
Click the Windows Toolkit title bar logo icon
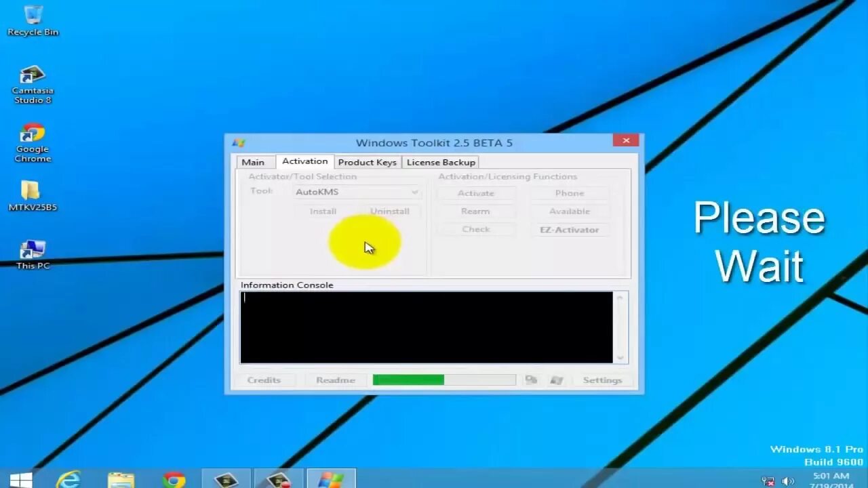pyautogui.click(x=238, y=142)
